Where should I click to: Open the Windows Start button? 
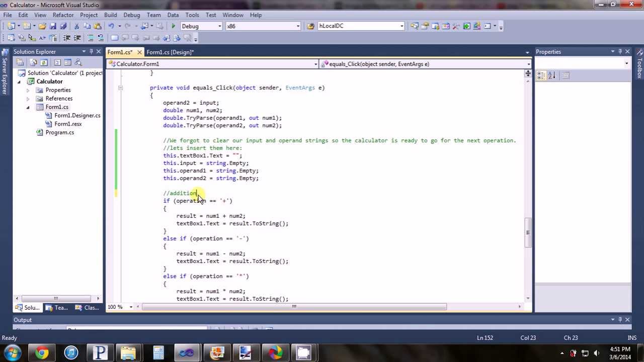point(12,353)
